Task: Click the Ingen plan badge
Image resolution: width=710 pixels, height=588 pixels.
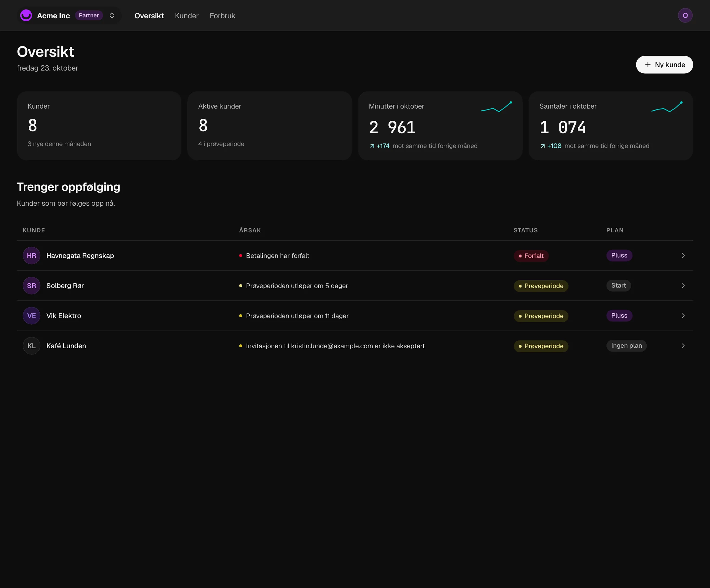Action: [x=626, y=346]
